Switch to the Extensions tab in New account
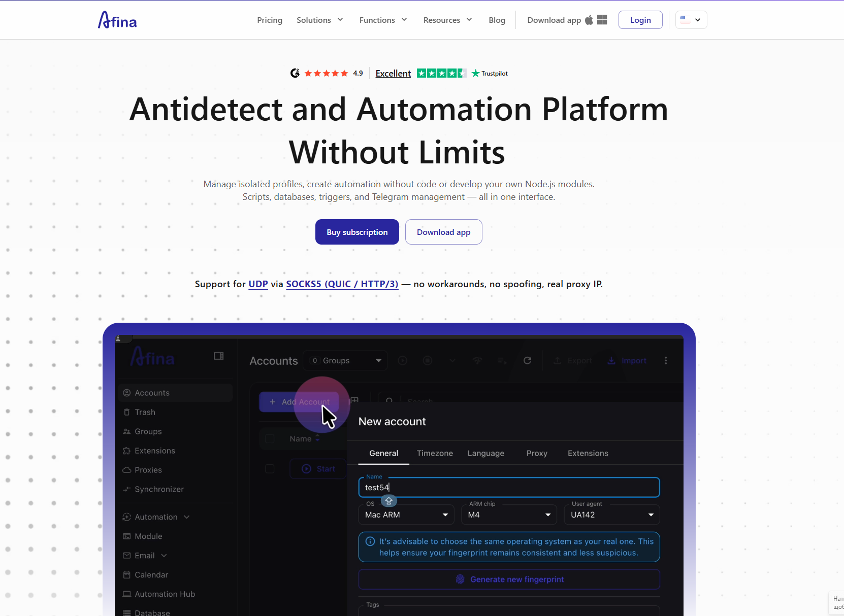This screenshot has height=616, width=844. tap(588, 453)
